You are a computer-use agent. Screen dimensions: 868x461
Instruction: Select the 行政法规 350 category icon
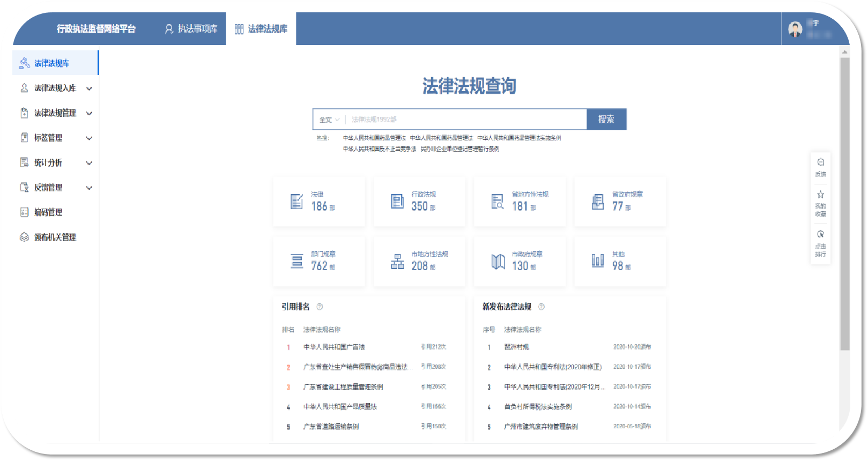tap(397, 202)
